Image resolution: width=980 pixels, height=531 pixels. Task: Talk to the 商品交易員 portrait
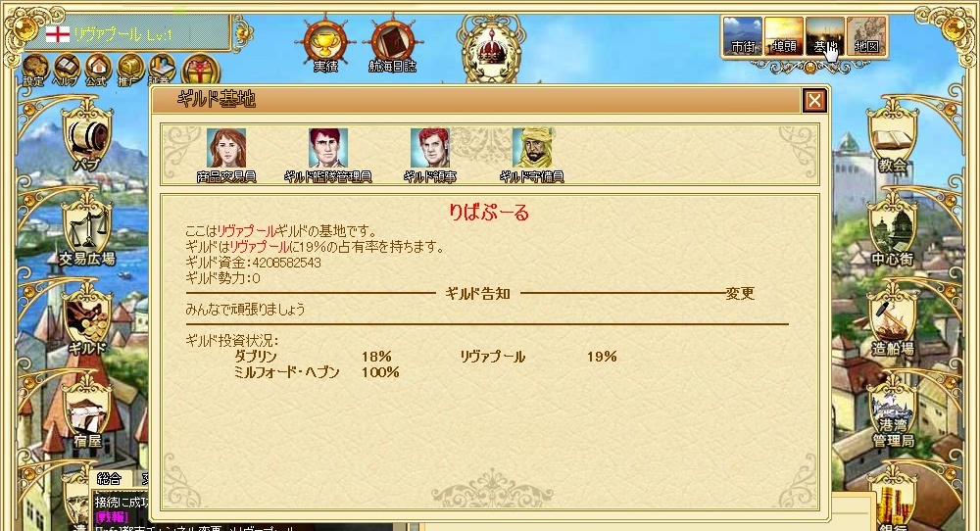[226, 156]
